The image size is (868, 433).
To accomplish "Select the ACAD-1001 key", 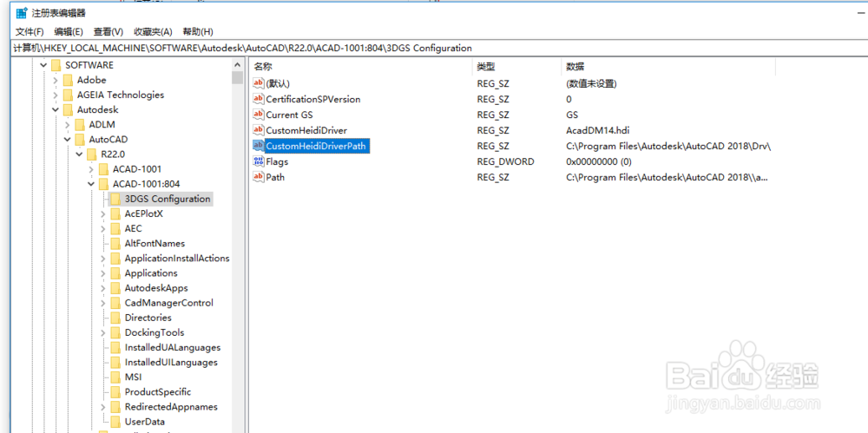I will point(137,169).
